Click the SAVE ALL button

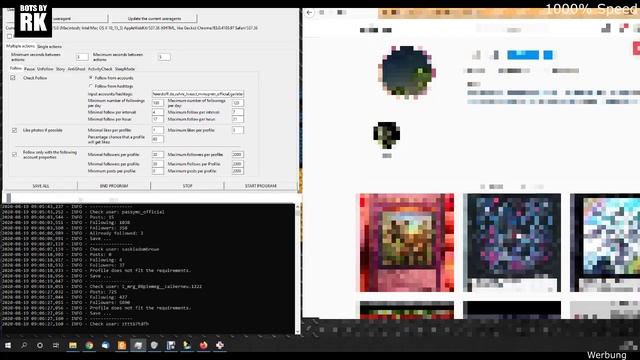point(40,186)
